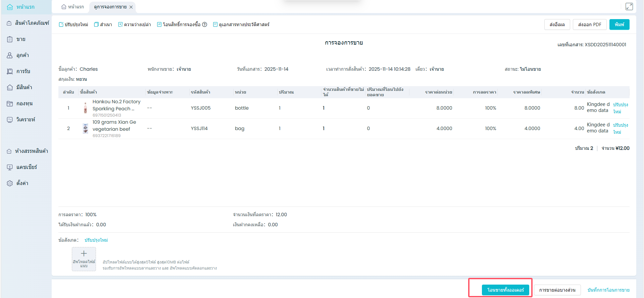Open the ลูกค้า customers section
The image size is (644, 298).
[22, 55]
